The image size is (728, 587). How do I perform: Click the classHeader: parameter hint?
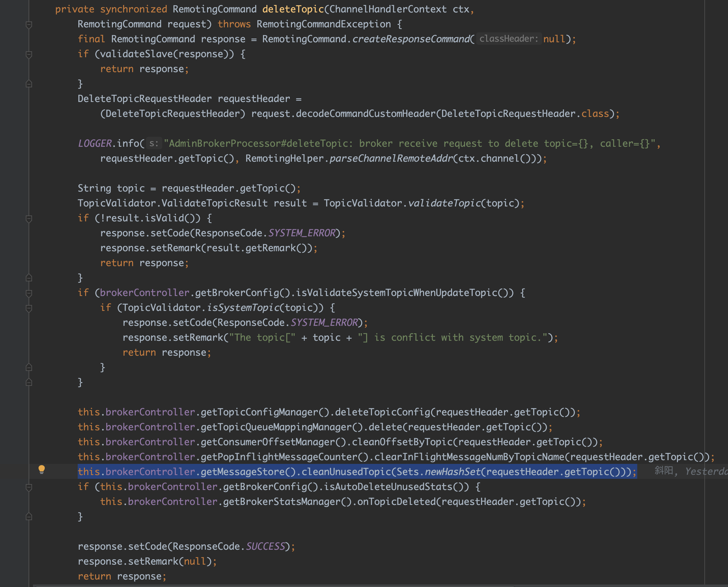tap(508, 39)
